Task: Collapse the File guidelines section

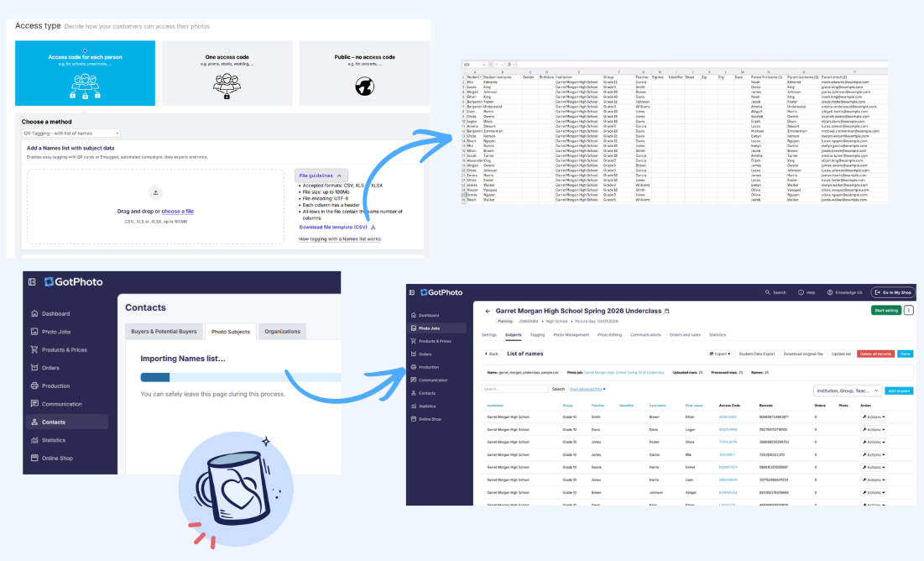Action: coord(321,176)
